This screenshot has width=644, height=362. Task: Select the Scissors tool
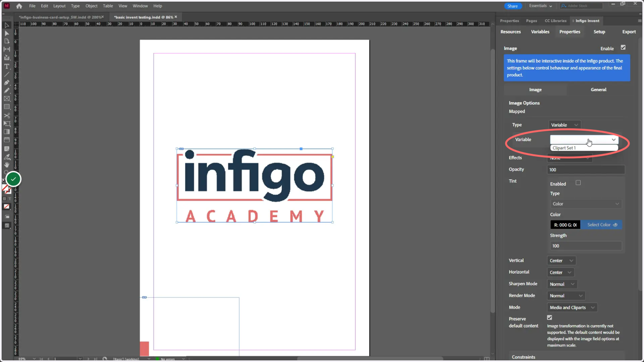pyautogui.click(x=7, y=115)
